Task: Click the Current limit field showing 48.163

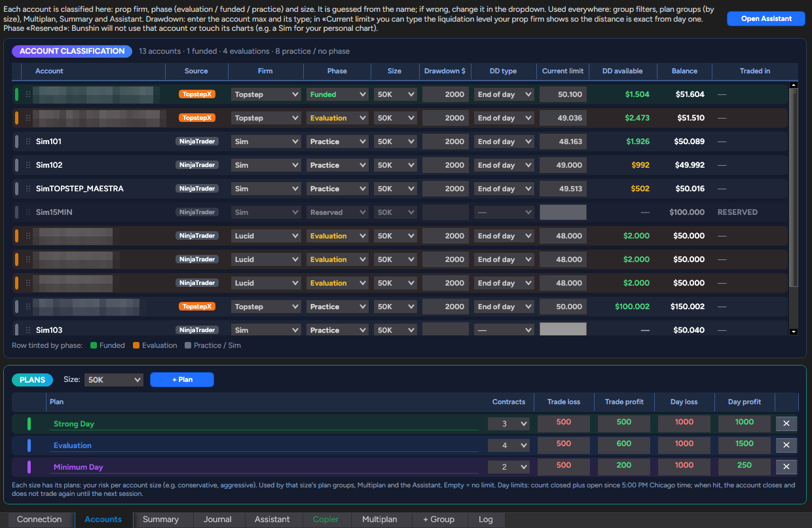Action: coord(563,141)
